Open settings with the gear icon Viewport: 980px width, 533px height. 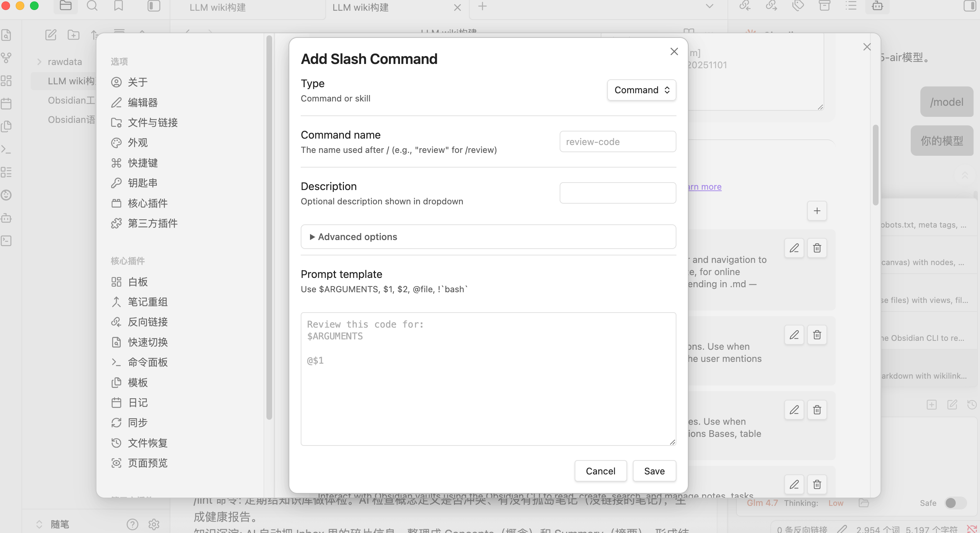coord(154,524)
